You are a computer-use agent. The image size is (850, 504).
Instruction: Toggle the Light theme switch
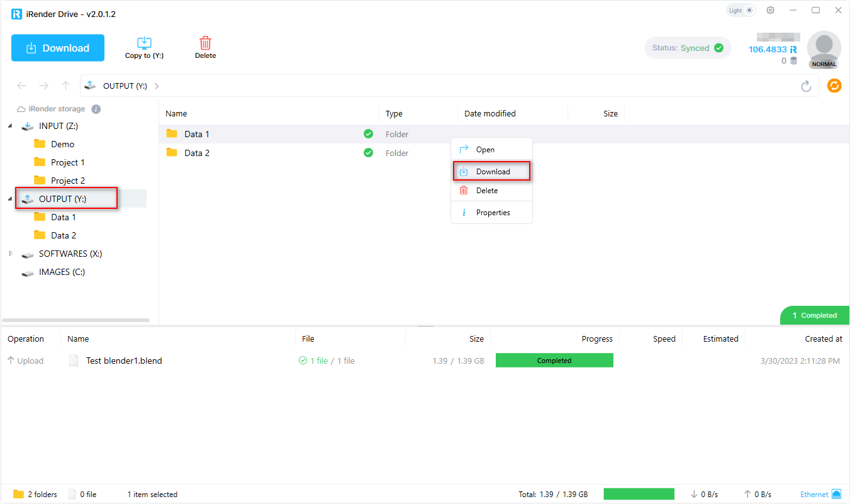[x=741, y=11]
